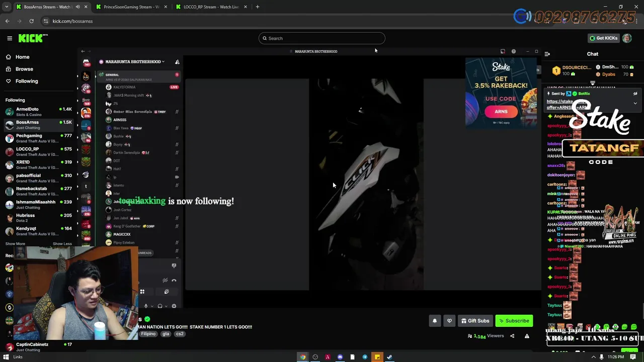Mute the BossArnss tab audio icon
The height and width of the screenshot is (362, 644).
point(77,7)
